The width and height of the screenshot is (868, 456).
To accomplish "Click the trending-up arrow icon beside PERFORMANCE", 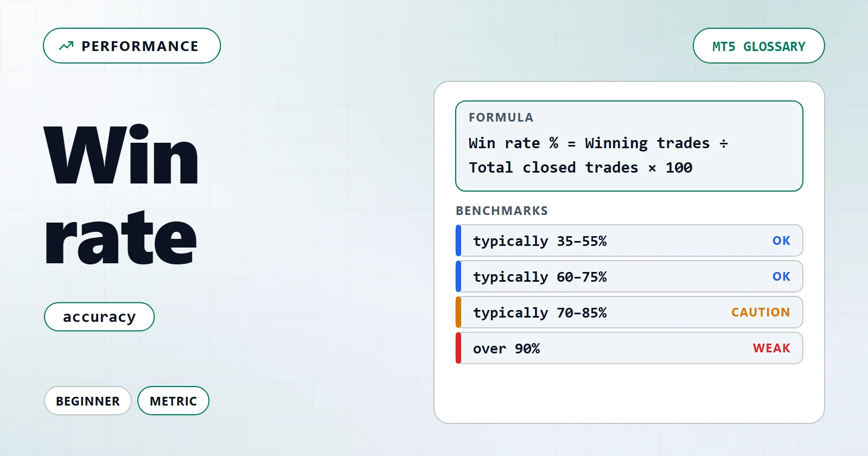I will tap(66, 46).
